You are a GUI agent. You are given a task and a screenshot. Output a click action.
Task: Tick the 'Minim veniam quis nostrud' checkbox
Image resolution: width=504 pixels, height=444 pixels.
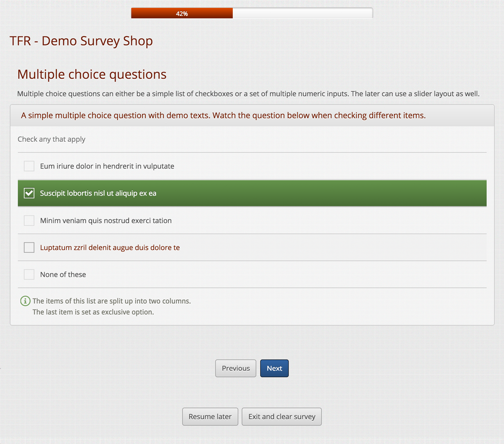(x=29, y=220)
